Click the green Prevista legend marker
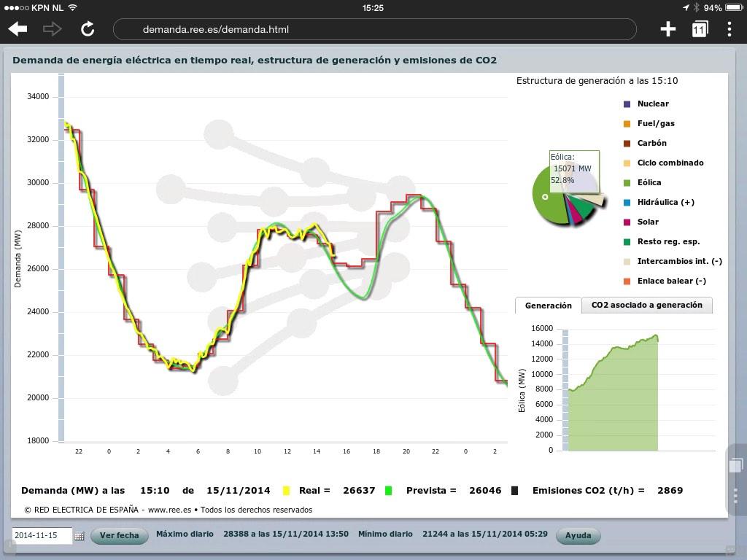The image size is (747, 560). (x=388, y=491)
